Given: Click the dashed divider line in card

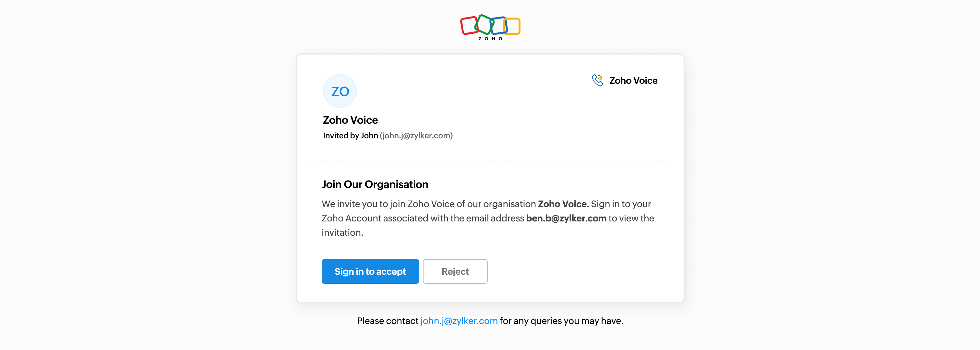Looking at the screenshot, I should pyautogui.click(x=490, y=160).
